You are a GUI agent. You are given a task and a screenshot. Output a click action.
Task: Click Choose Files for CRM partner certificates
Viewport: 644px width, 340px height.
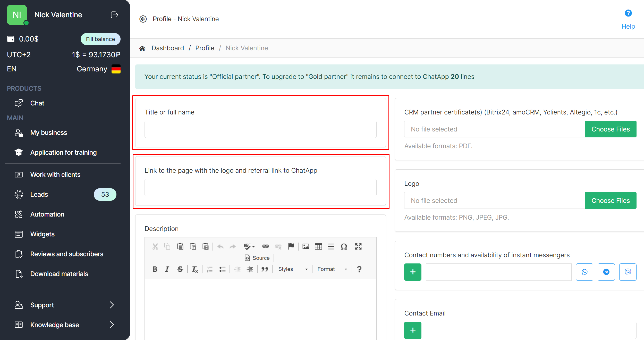(x=611, y=129)
